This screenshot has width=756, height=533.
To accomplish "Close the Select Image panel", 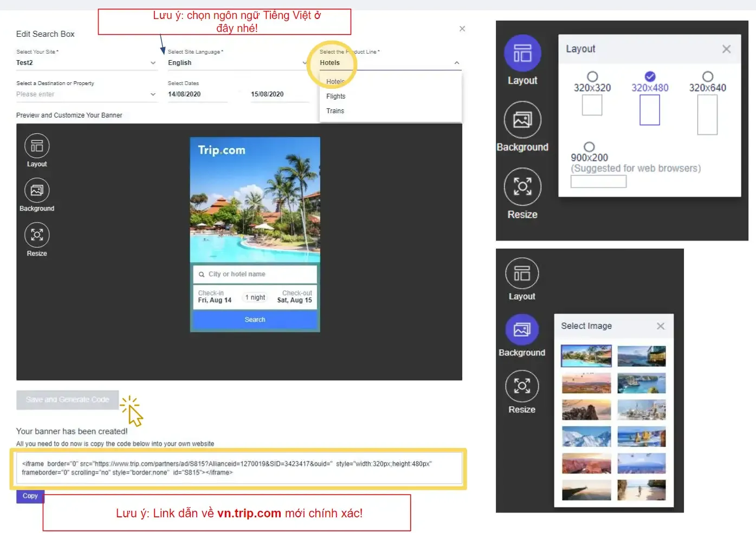I will [x=660, y=326].
